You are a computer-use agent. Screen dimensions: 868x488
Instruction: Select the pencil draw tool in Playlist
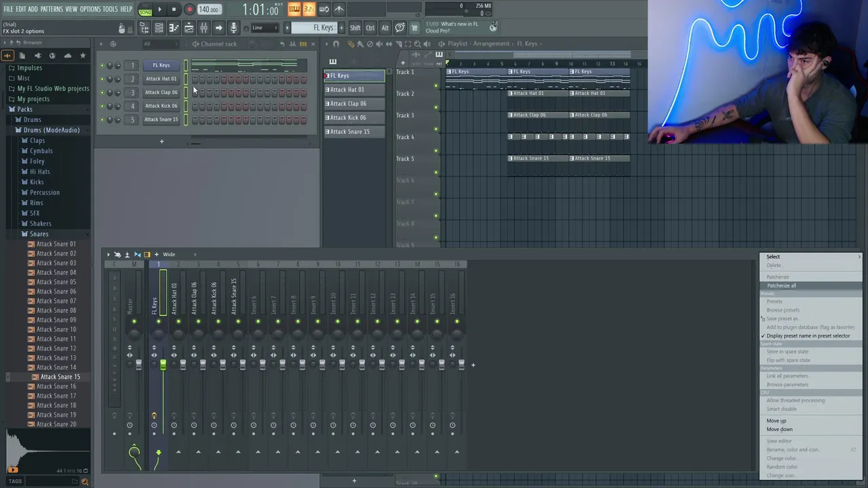click(x=351, y=44)
